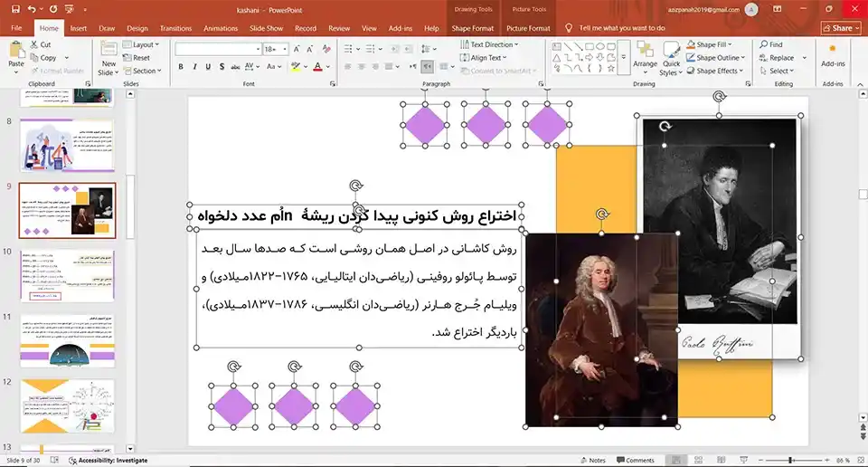868x467 pixels.
Task: Open Align Text dropdown
Action: 483,58
